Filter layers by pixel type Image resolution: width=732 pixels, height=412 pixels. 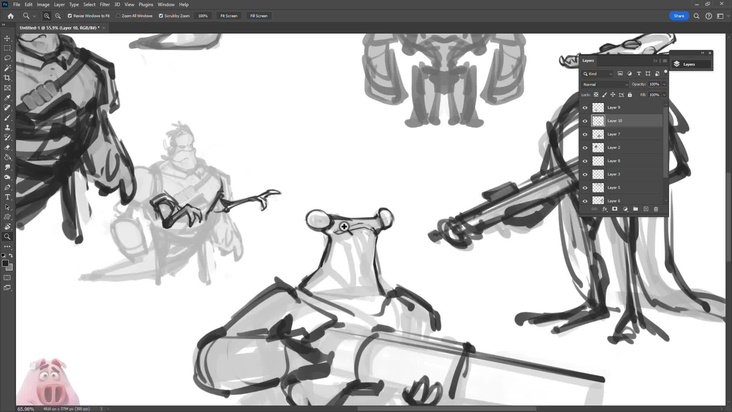(620, 74)
